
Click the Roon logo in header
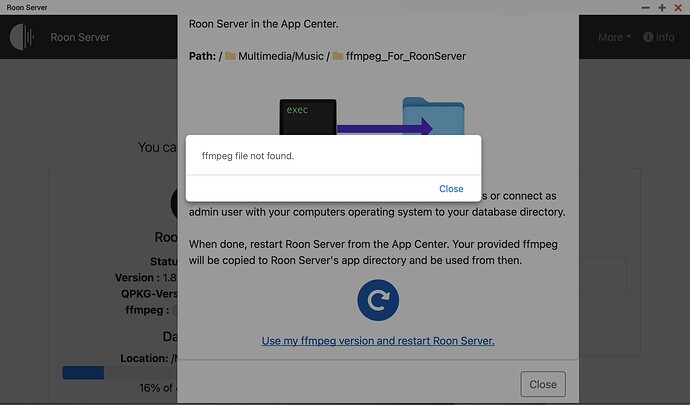point(22,37)
